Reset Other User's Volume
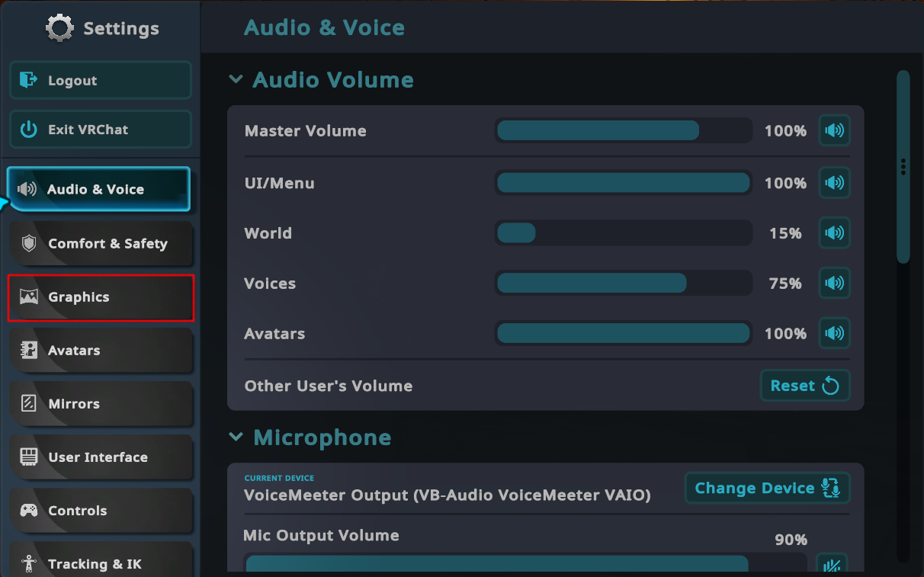The height and width of the screenshot is (577, 924). point(804,386)
